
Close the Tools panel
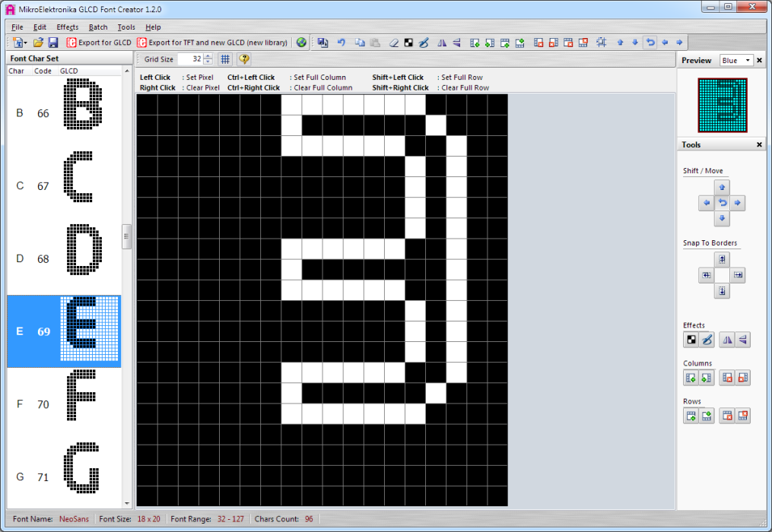point(759,144)
